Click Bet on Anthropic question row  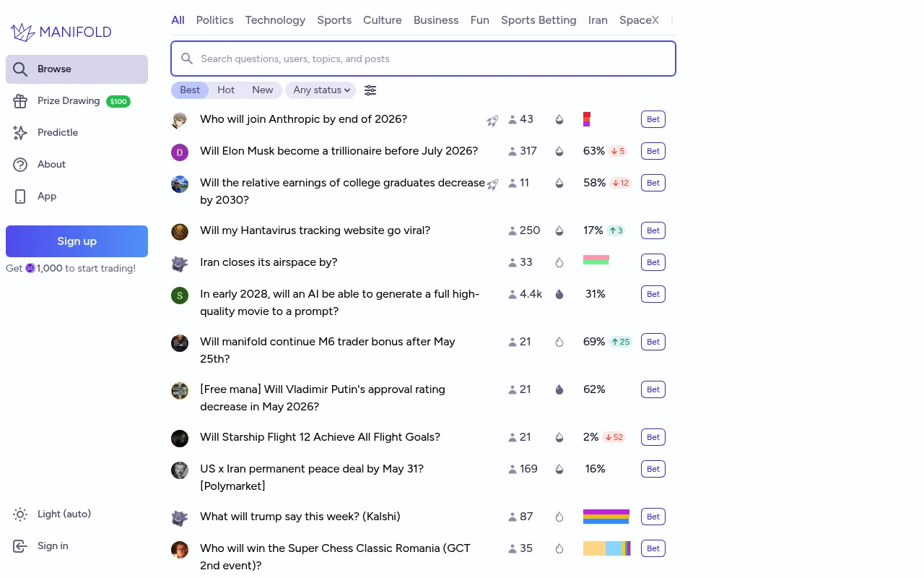(653, 119)
